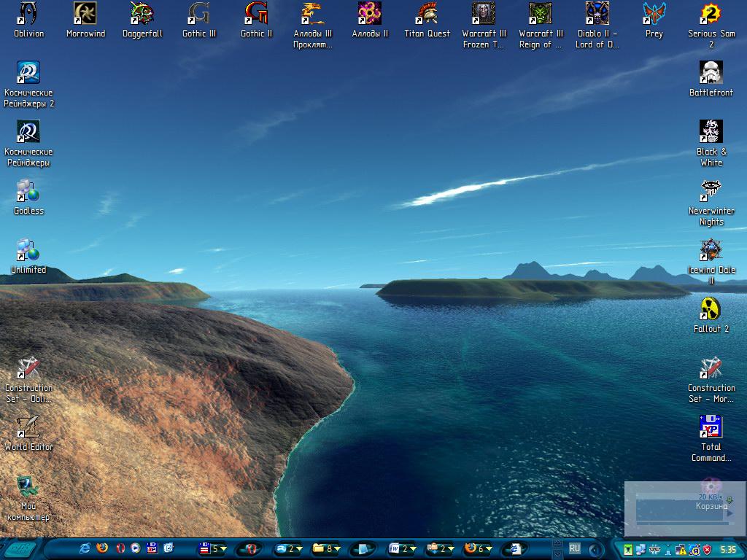The width and height of the screenshot is (747, 560).
Task: Expand the taskbar group of 2 next to Word
Action: [x=439, y=548]
